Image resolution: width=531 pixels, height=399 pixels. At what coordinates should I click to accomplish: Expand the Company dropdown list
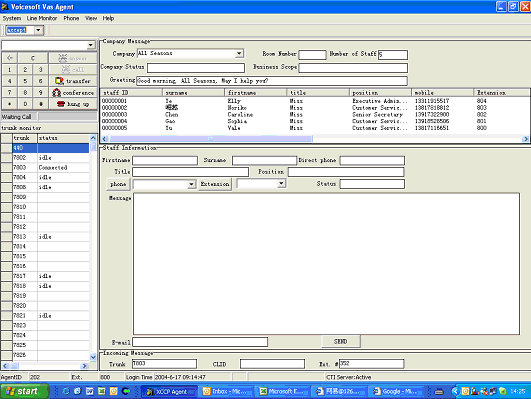[x=239, y=54]
